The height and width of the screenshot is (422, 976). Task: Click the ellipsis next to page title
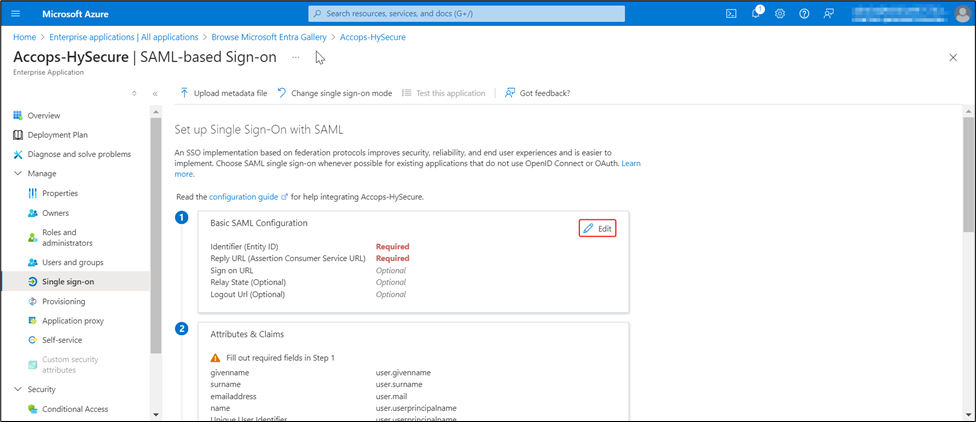coord(295,57)
